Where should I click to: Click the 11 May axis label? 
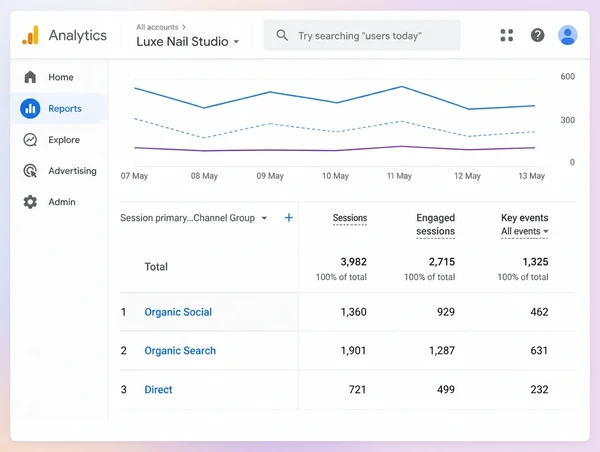click(399, 176)
